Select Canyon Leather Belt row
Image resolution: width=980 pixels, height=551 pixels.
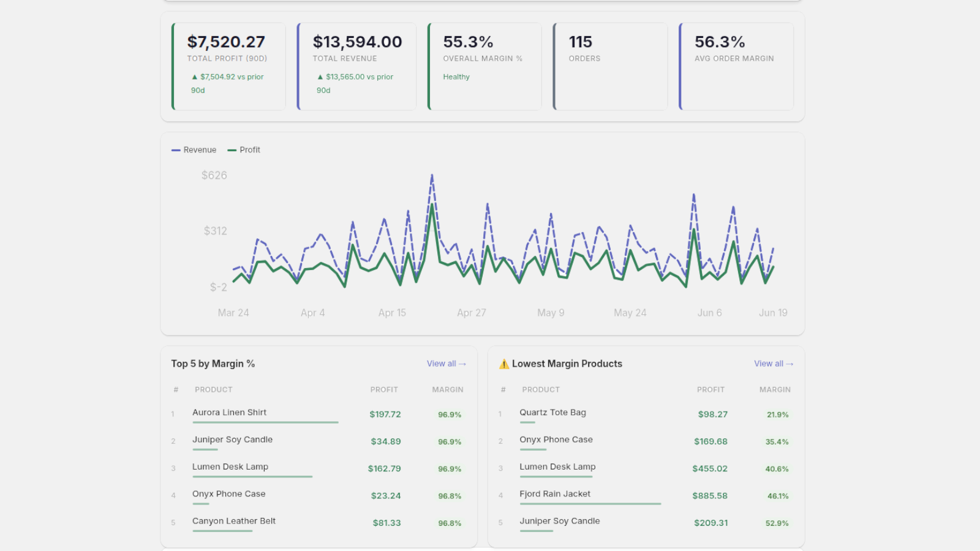coord(318,523)
